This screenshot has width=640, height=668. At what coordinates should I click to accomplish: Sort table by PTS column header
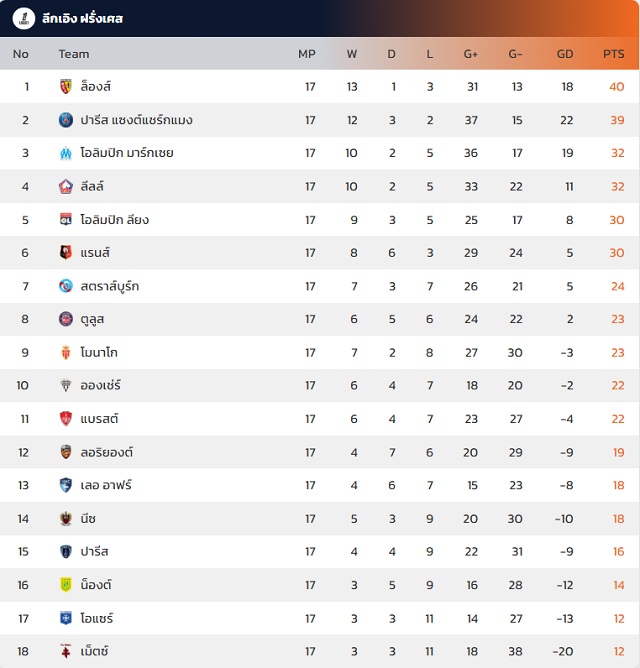613,54
